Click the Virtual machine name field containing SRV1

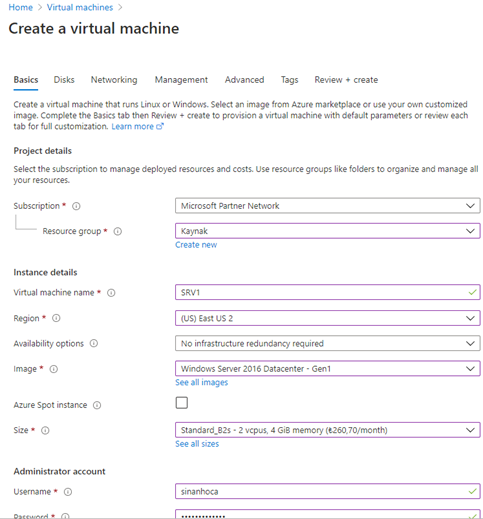[x=328, y=292]
